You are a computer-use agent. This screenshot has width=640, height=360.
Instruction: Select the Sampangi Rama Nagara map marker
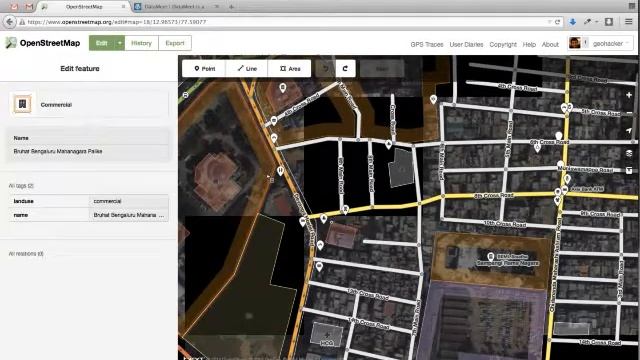point(491,256)
